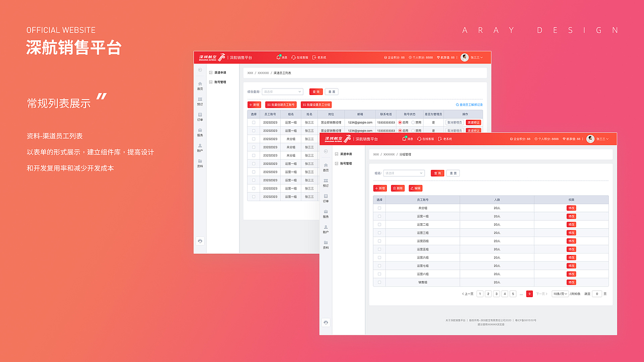Go to 首页 in employee list sidebar

(200, 86)
